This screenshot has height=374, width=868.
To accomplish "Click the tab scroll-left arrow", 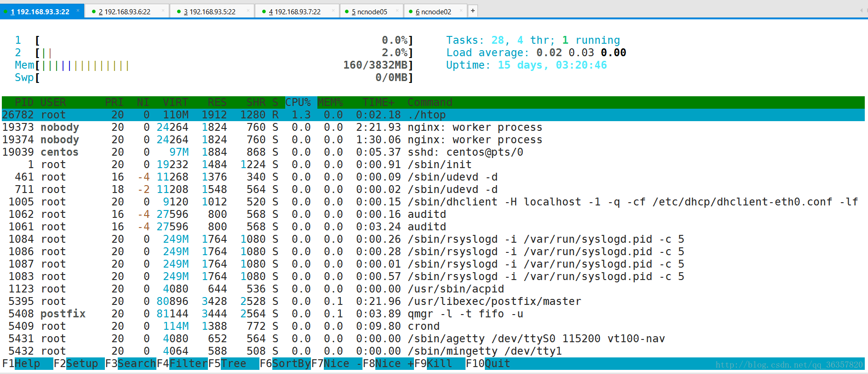I will click(x=861, y=11).
